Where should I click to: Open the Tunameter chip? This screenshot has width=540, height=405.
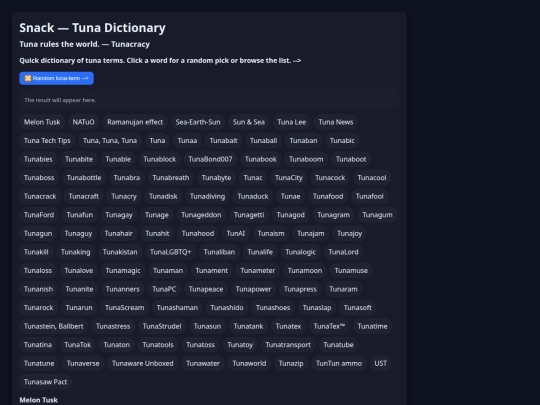coord(258,271)
